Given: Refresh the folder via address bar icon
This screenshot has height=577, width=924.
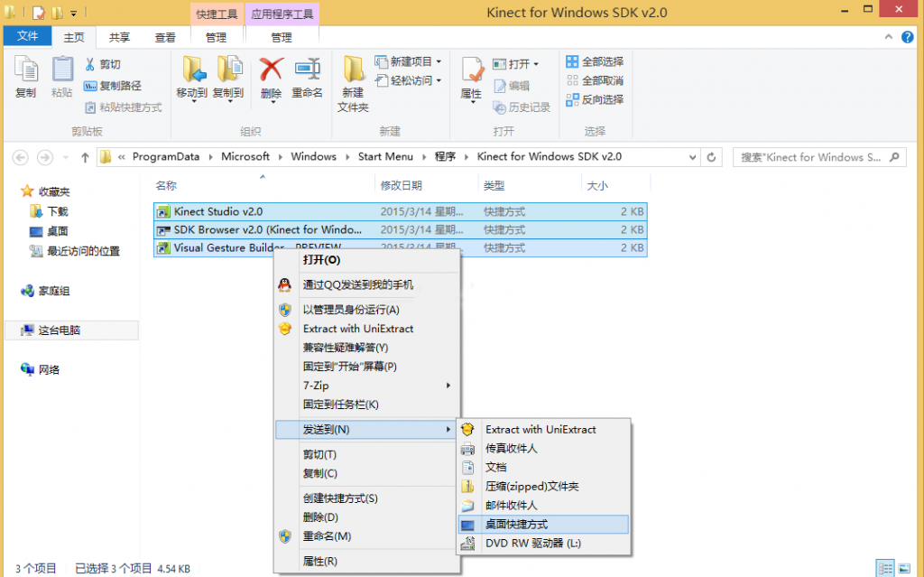Looking at the screenshot, I should [x=712, y=157].
